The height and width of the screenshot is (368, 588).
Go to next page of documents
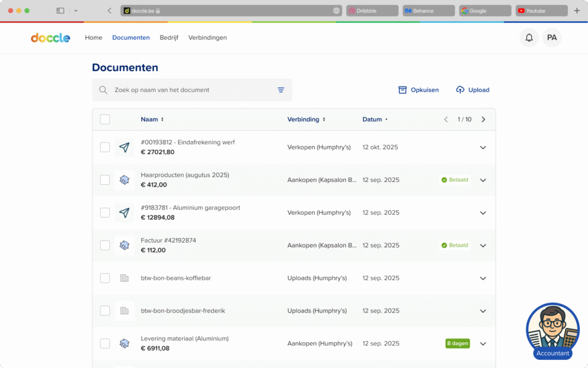click(x=483, y=120)
